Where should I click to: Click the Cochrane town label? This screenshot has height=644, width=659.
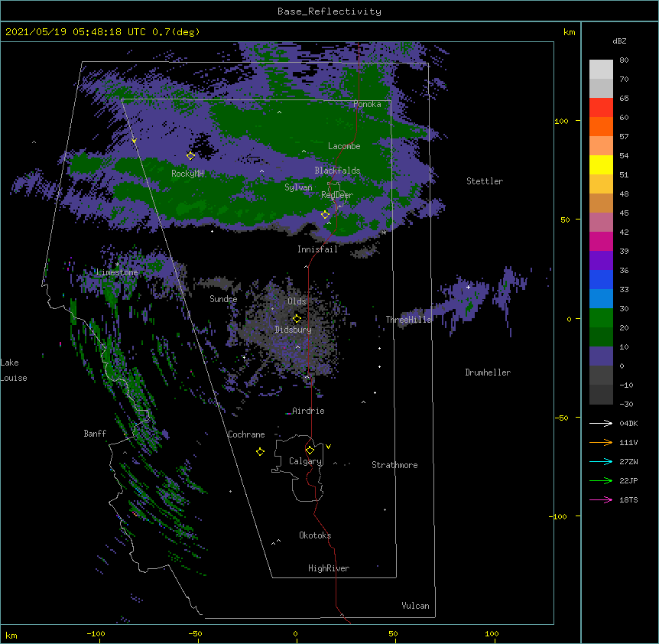[x=246, y=434]
